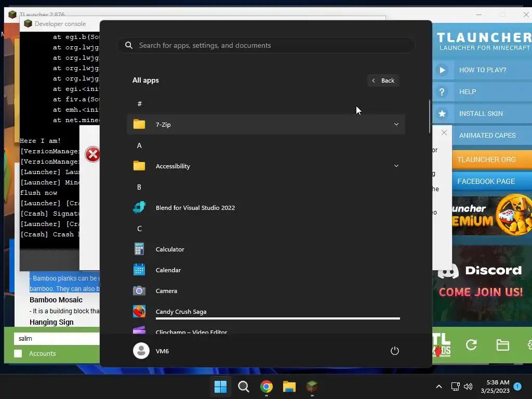Open the Calculator app icon
Viewport: 532px width, 399px height.
(139, 249)
